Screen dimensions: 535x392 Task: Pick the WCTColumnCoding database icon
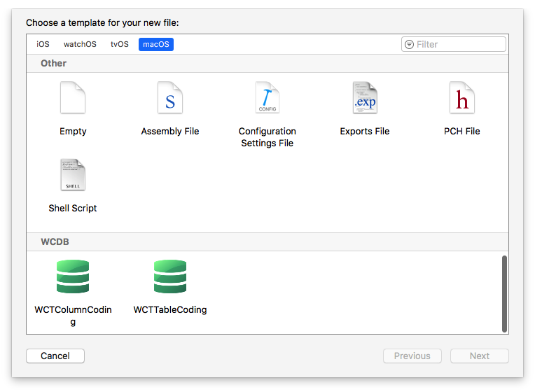pos(73,276)
